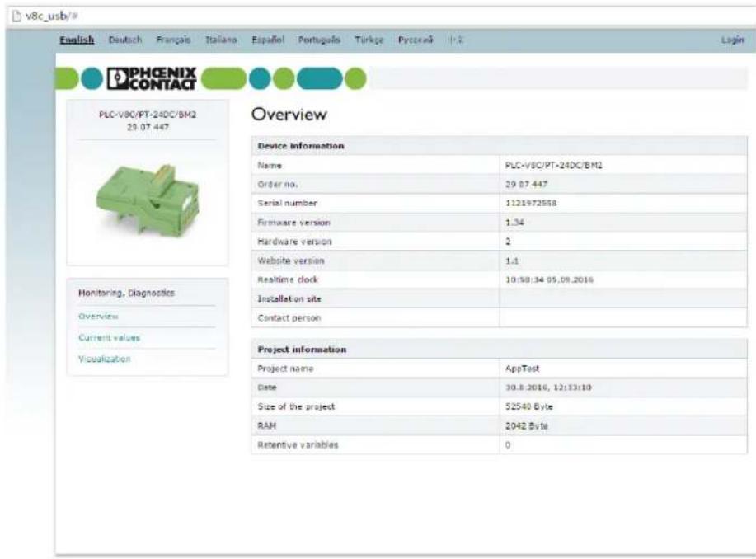This screenshot has height=559, width=756.
Task: Select order number value 29 07 447 in table
Action: pyautogui.click(x=526, y=184)
